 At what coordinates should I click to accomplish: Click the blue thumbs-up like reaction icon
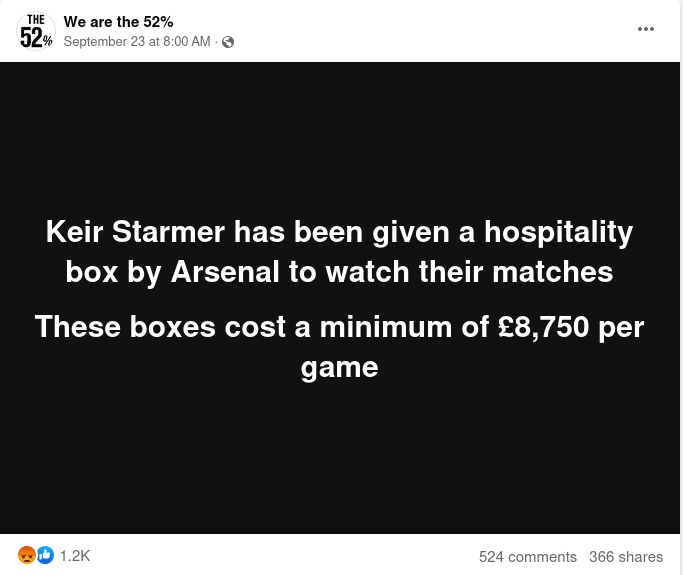45,555
